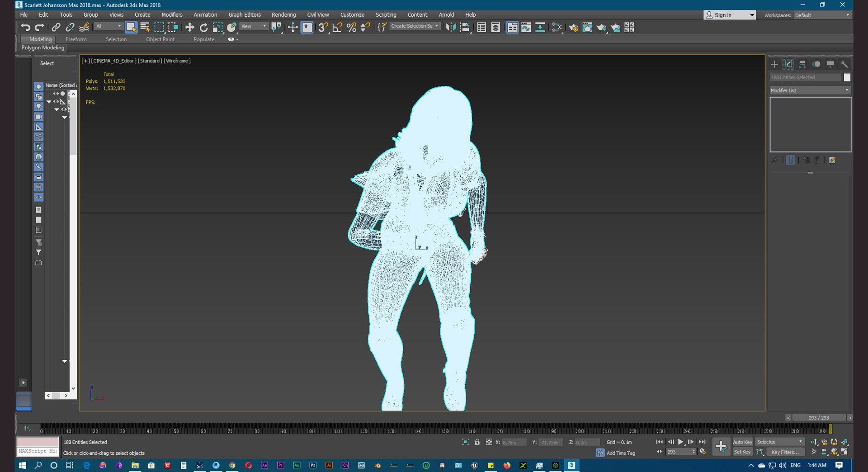868x472 pixels.
Task: Open the Schematic View
Action: coord(540,28)
